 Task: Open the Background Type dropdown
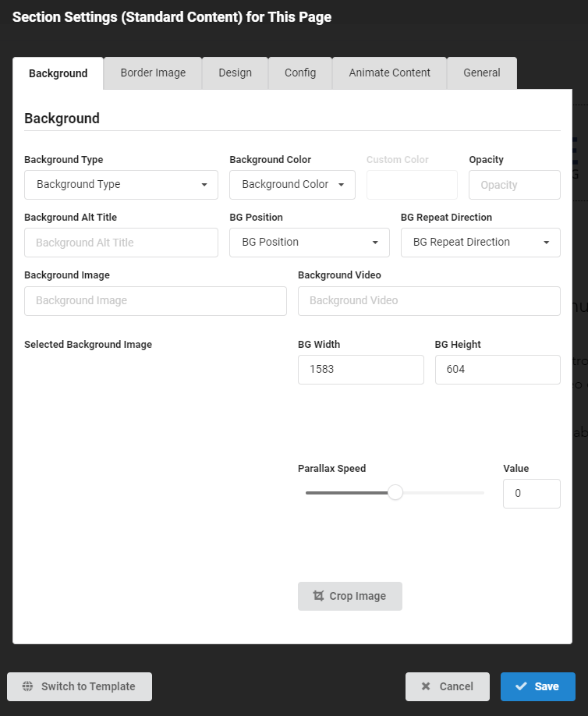tap(121, 185)
